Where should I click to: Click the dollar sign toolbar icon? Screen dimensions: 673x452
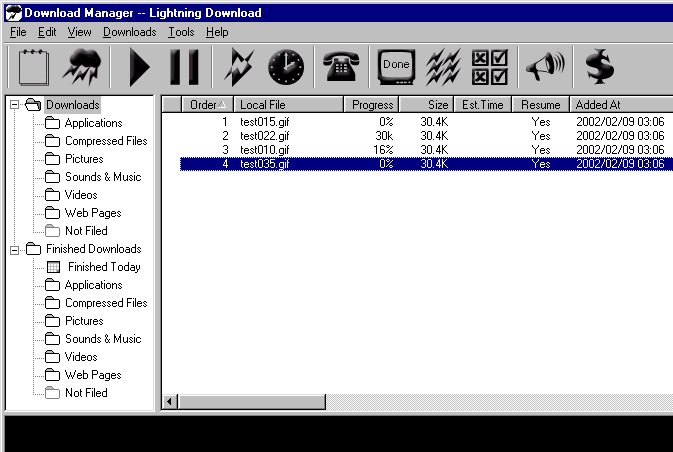coord(600,67)
